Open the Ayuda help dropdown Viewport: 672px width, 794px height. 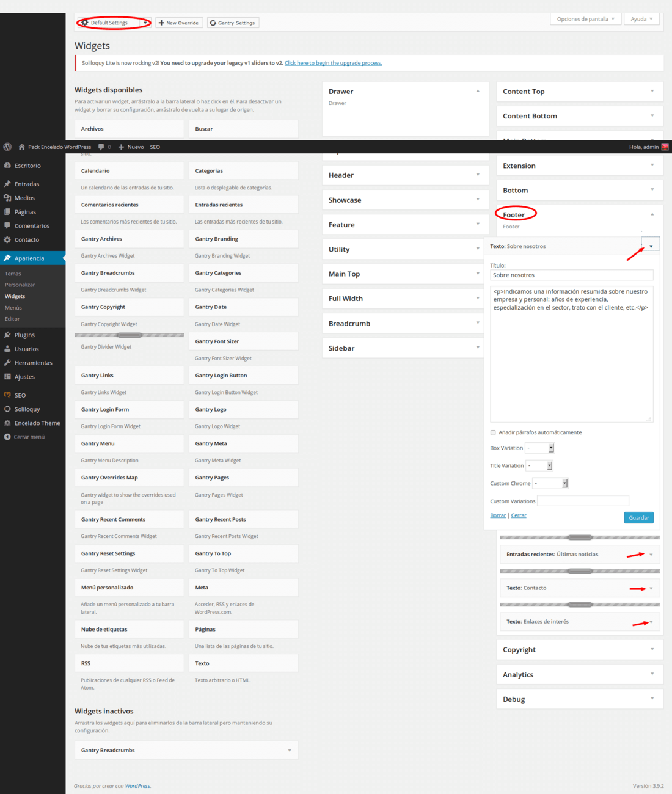pyautogui.click(x=641, y=19)
